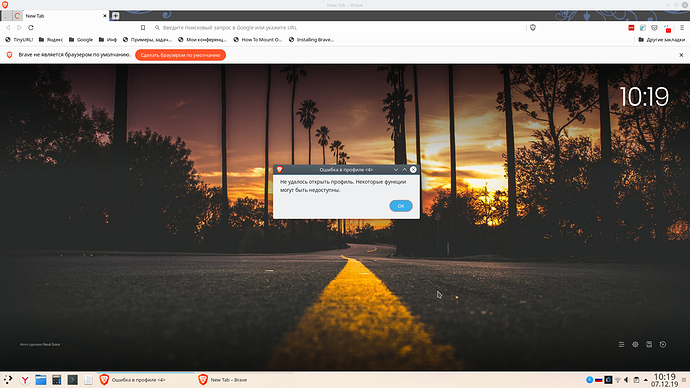
Task: Open bookmarks icon on new tab page
Action: coord(649,344)
